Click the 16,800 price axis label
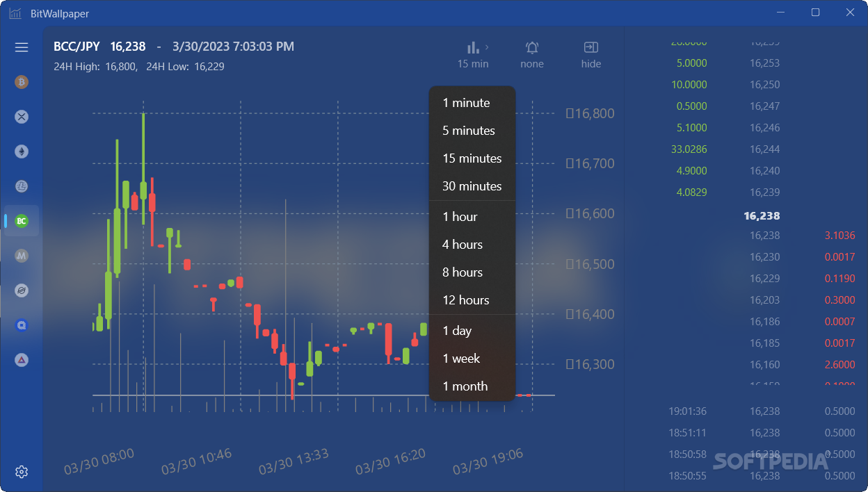 590,113
